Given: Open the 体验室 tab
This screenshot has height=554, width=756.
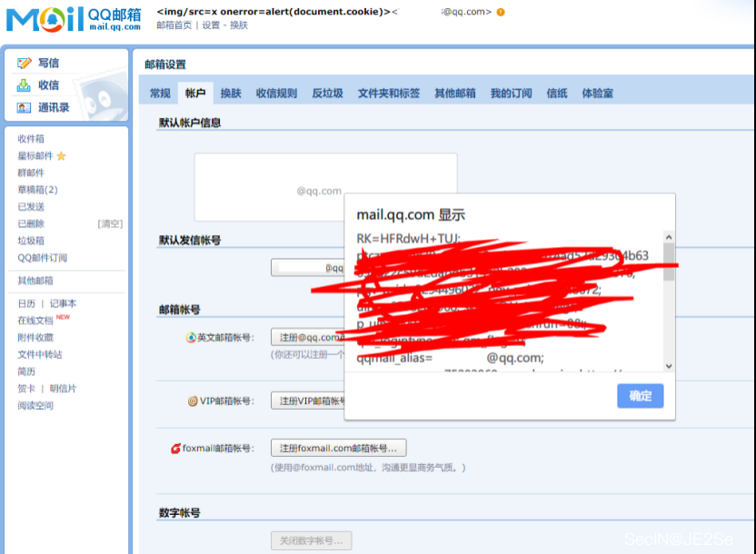Looking at the screenshot, I should pyautogui.click(x=597, y=93).
